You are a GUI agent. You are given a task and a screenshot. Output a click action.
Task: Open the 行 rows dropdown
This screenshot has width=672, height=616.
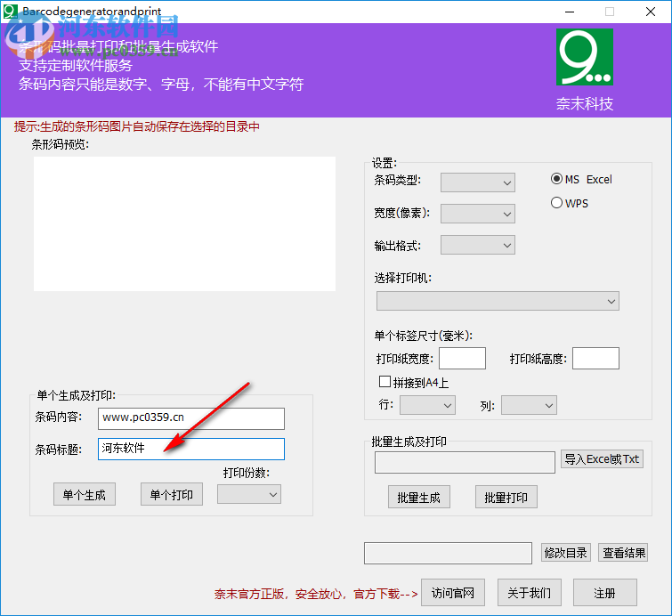(x=427, y=405)
